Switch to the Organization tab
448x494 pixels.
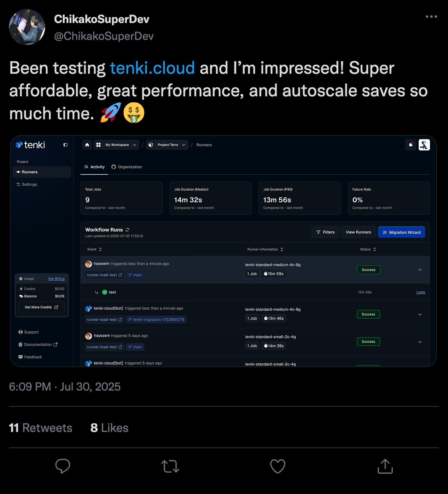coord(127,167)
